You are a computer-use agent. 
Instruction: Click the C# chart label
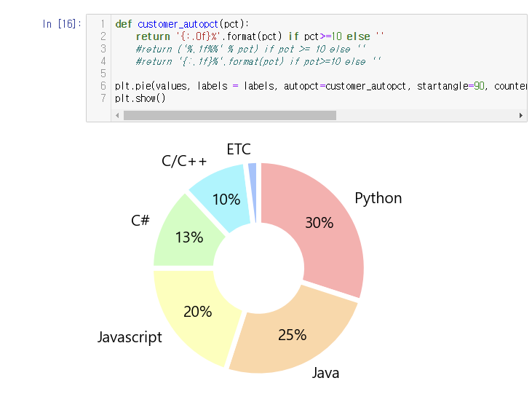[x=140, y=221]
